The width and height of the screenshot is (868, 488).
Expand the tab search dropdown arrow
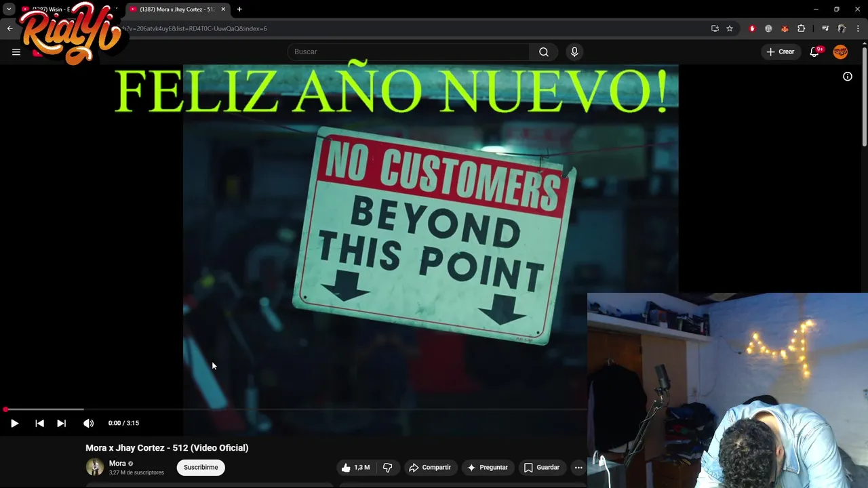(9, 9)
